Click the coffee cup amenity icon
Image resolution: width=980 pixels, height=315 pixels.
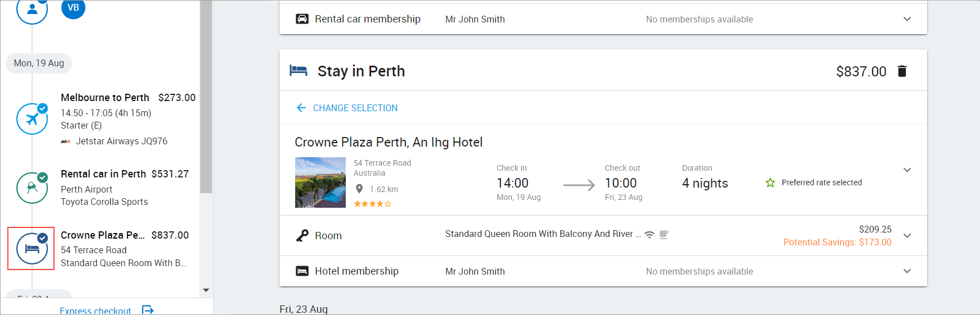click(663, 235)
